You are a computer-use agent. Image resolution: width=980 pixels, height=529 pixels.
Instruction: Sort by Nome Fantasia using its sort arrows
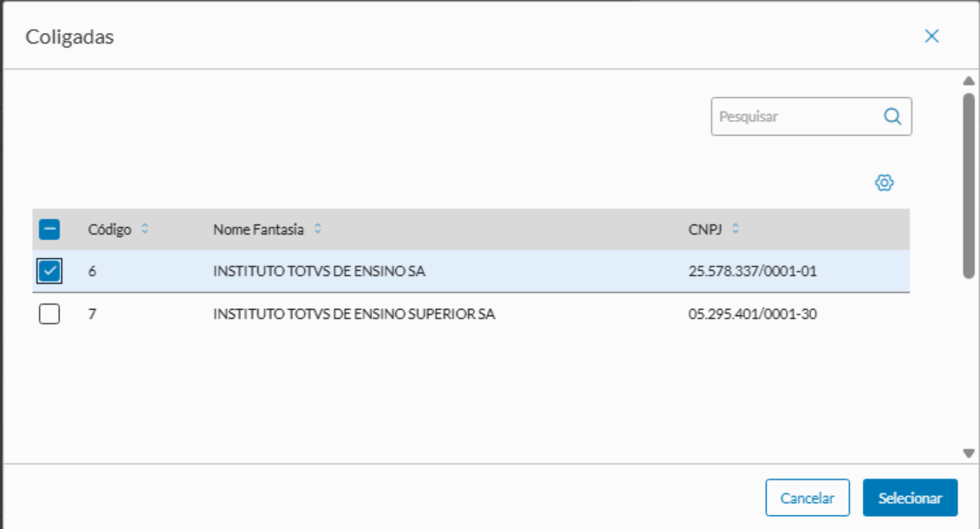[318, 229]
